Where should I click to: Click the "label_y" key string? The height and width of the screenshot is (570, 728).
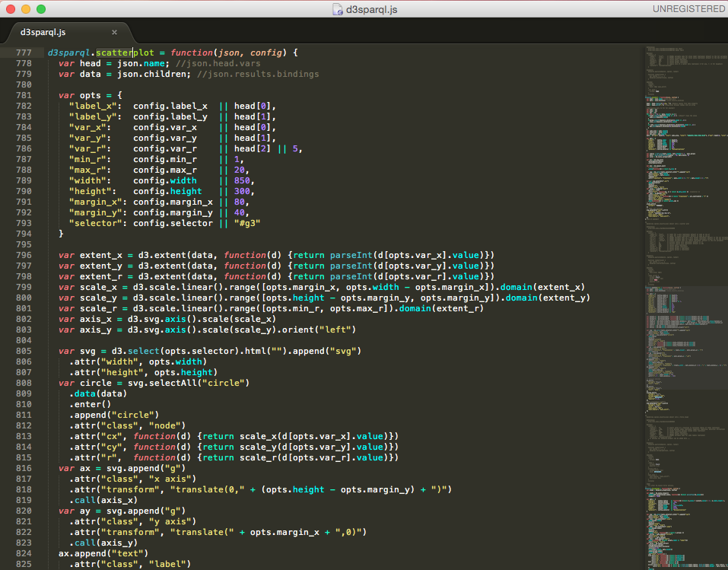point(93,116)
